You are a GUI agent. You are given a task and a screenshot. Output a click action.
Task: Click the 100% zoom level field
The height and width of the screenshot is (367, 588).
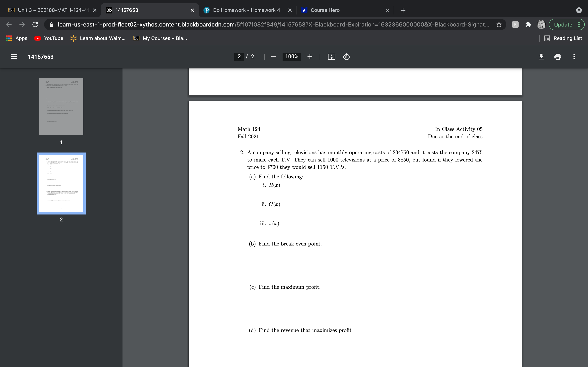291,56
